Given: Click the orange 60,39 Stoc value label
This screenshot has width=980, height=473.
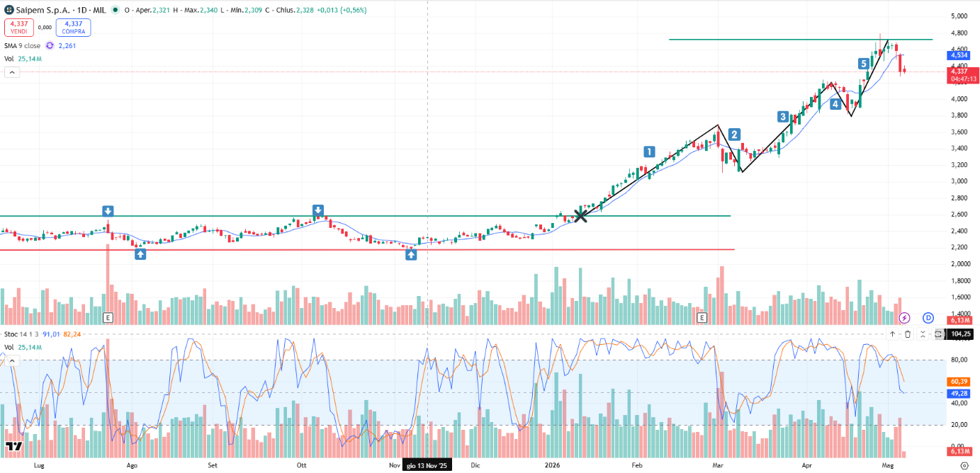Looking at the screenshot, I should (959, 381).
